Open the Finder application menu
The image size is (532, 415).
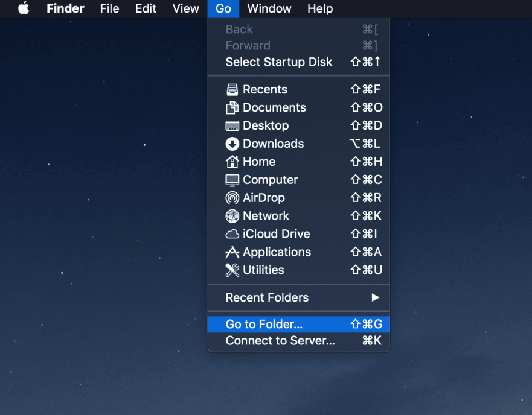(65, 8)
